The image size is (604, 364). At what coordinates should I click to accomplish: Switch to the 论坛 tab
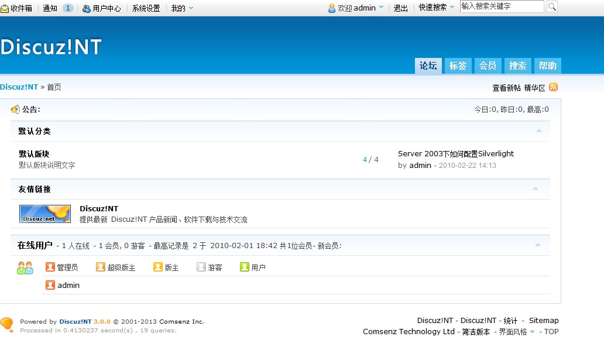coord(428,66)
